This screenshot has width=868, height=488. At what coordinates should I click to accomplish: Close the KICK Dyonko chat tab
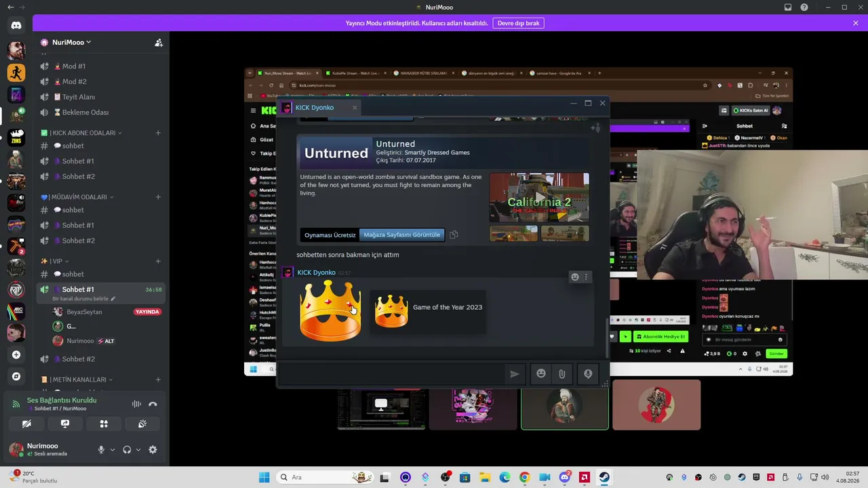(355, 107)
